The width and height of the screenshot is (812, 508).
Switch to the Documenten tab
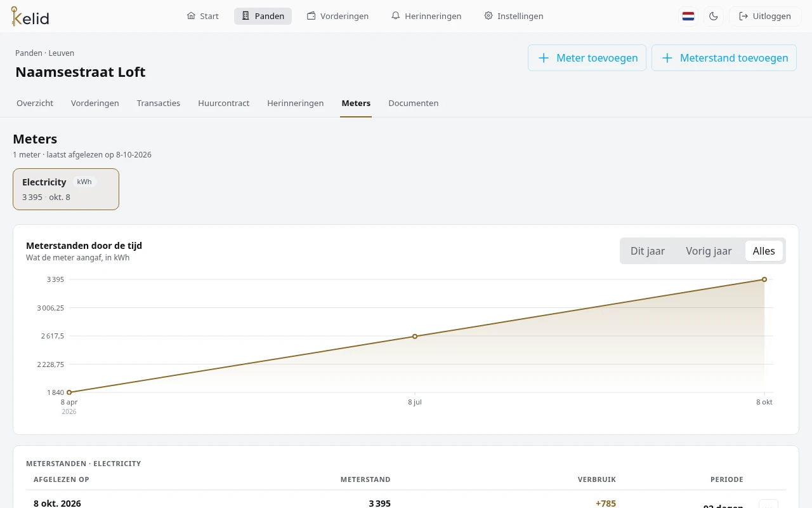[x=414, y=103]
